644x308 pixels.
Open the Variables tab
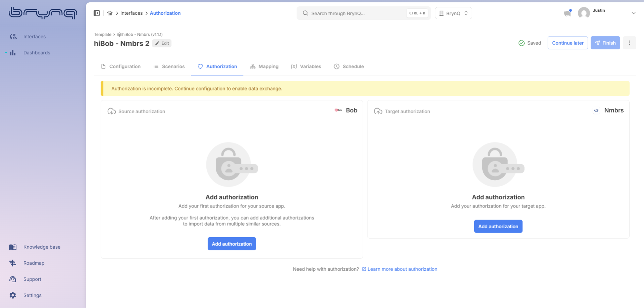click(306, 66)
